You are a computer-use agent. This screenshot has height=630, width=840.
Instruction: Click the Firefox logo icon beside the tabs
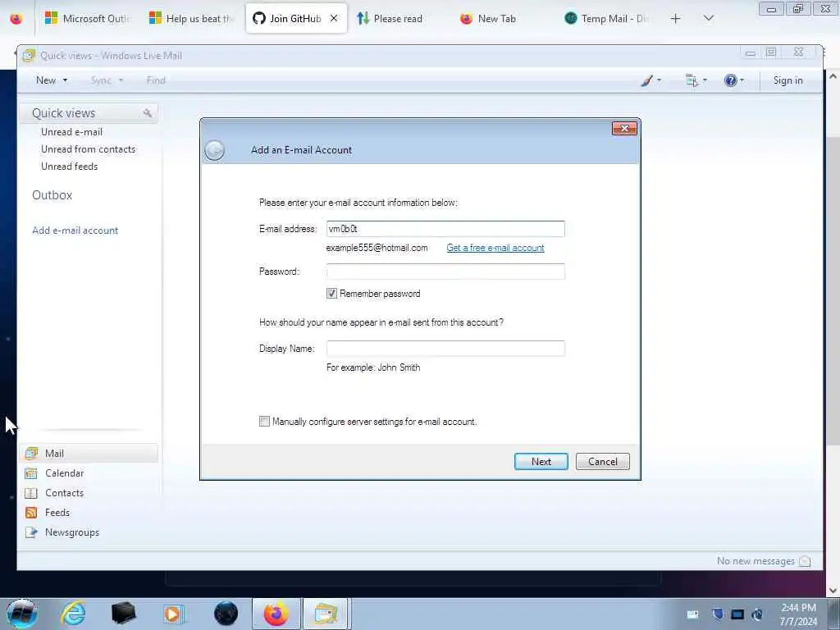coord(16,19)
